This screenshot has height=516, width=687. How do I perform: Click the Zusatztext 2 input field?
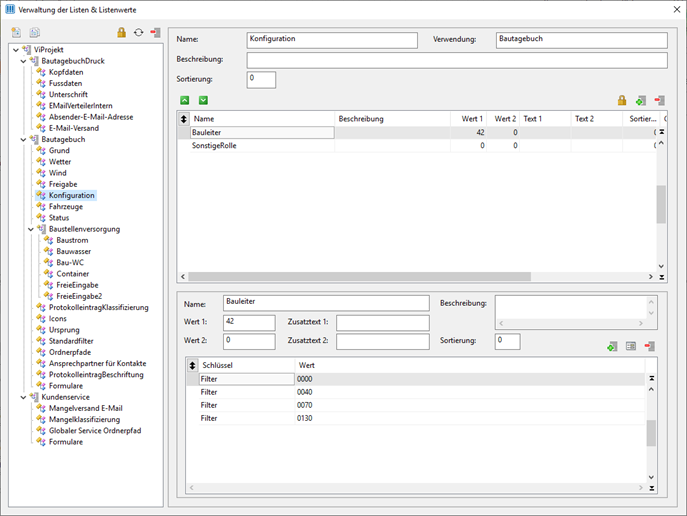(383, 342)
